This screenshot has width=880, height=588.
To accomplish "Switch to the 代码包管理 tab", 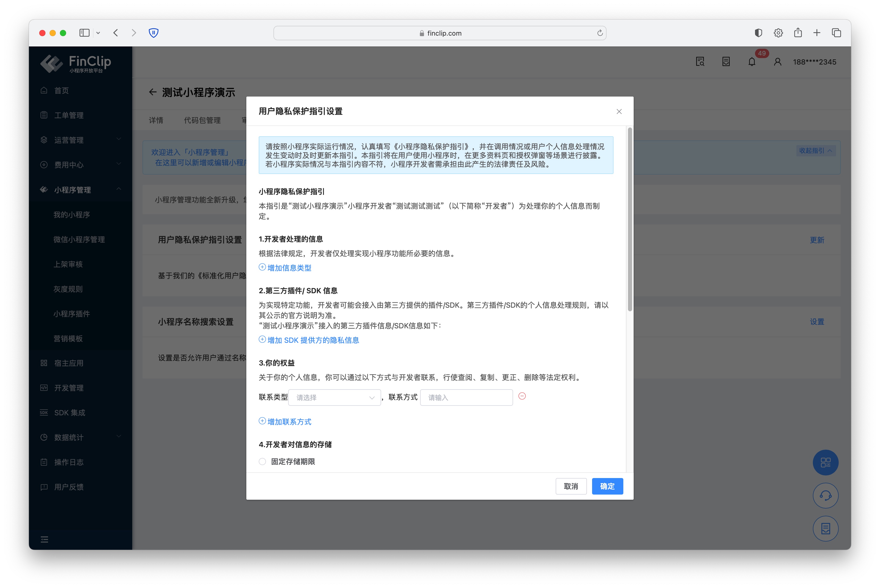I will 202,120.
